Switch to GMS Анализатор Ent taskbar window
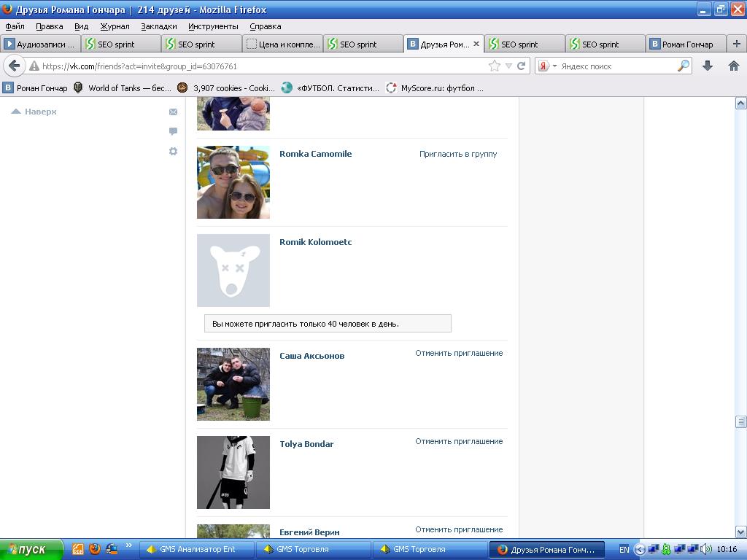Image resolution: width=747 pixels, height=560 pixels. coord(196,550)
